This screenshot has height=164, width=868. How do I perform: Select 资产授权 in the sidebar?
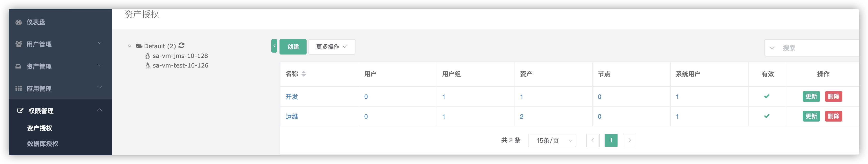(39, 128)
